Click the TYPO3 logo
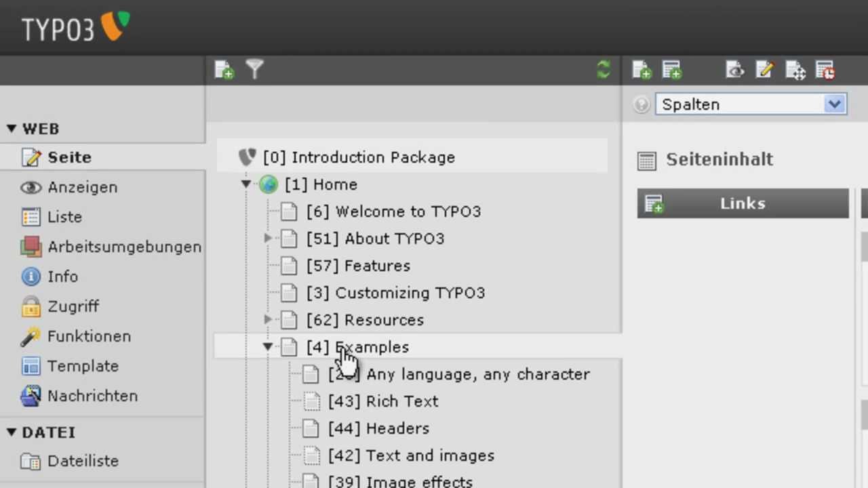 75,28
